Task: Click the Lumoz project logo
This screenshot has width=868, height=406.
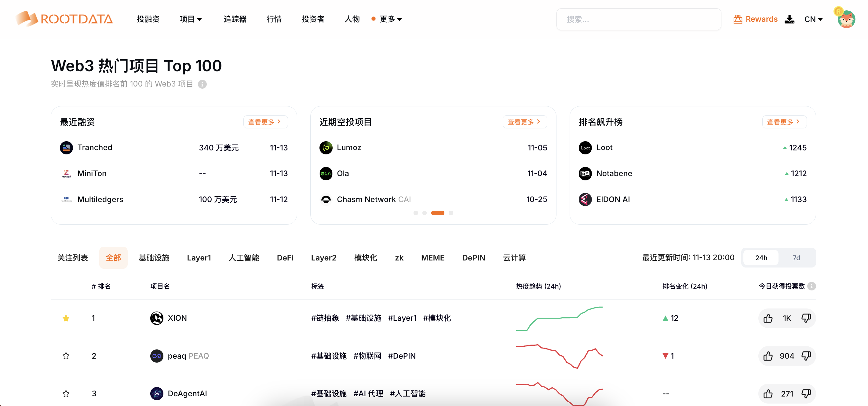Action: 326,148
